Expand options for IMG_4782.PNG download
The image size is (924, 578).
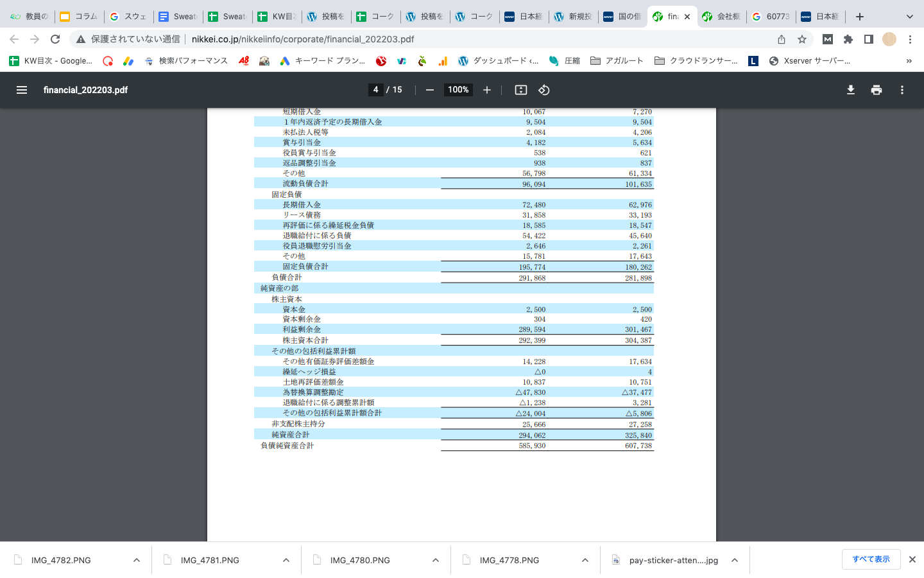coord(137,560)
